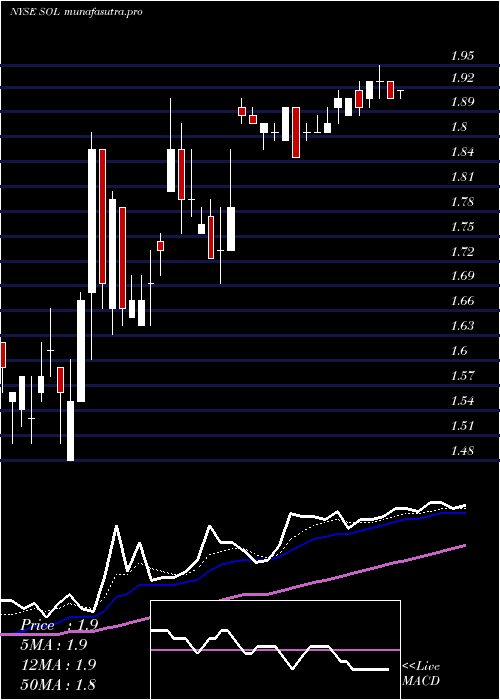The width and height of the screenshot is (500, 700).
Task: Click the 1.92 price axis label
Action: [x=462, y=79]
